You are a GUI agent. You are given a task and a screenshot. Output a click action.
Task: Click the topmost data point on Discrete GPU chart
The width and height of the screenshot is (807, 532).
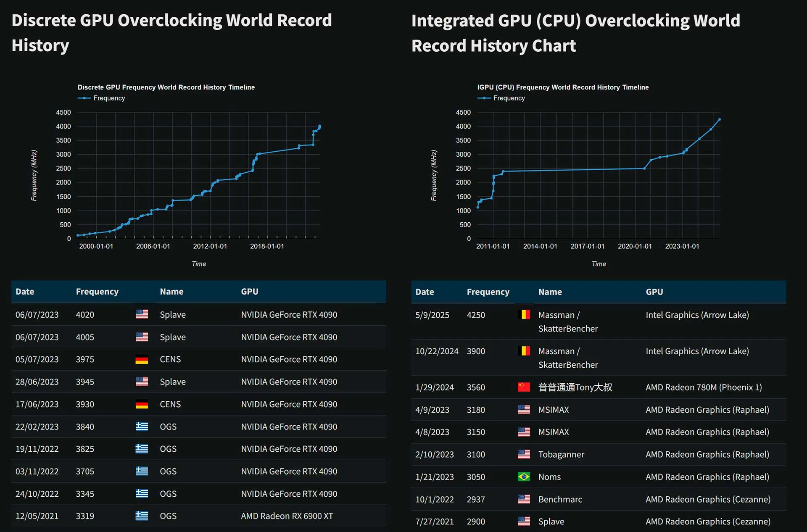pyautogui.click(x=320, y=126)
